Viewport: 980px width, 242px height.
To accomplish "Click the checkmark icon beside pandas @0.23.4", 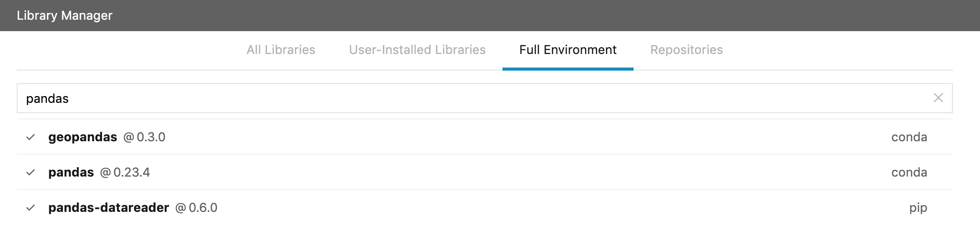I will click(31, 172).
